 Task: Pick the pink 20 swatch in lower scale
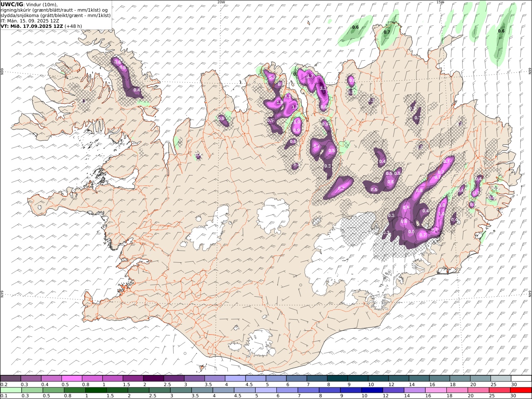[x=478, y=390]
